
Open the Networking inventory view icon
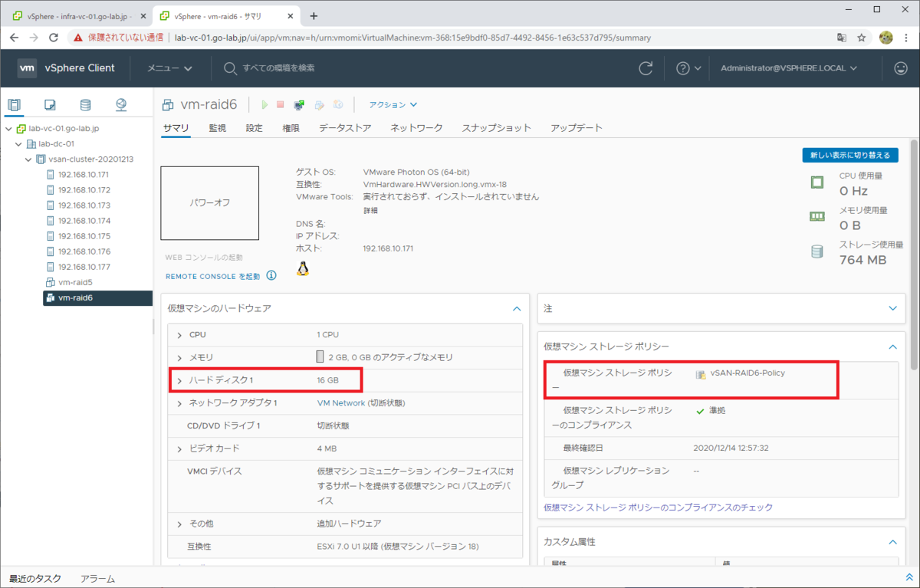point(121,105)
